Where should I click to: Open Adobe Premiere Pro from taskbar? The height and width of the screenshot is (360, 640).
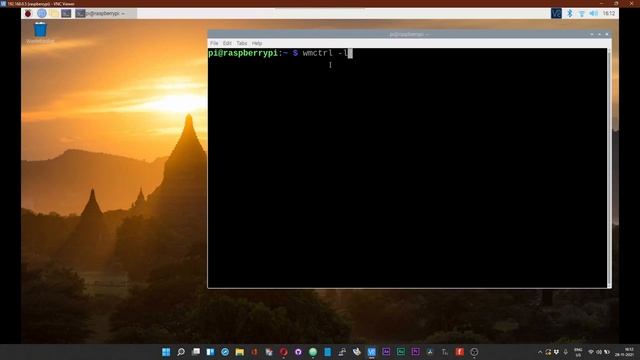pos(416,352)
